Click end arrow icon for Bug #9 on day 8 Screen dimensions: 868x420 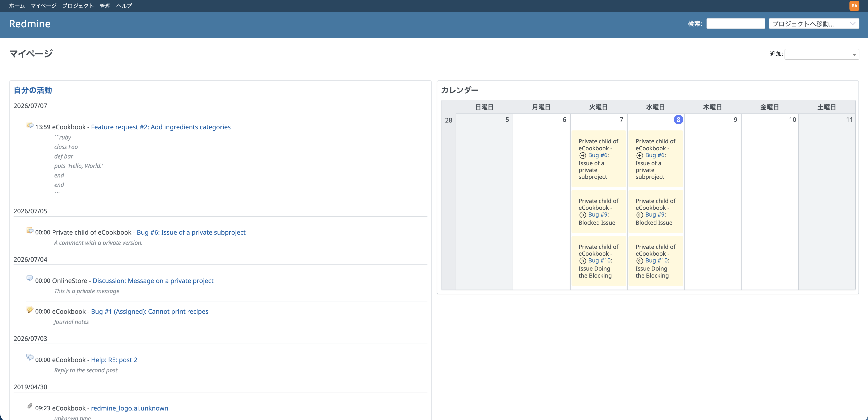[x=640, y=215]
